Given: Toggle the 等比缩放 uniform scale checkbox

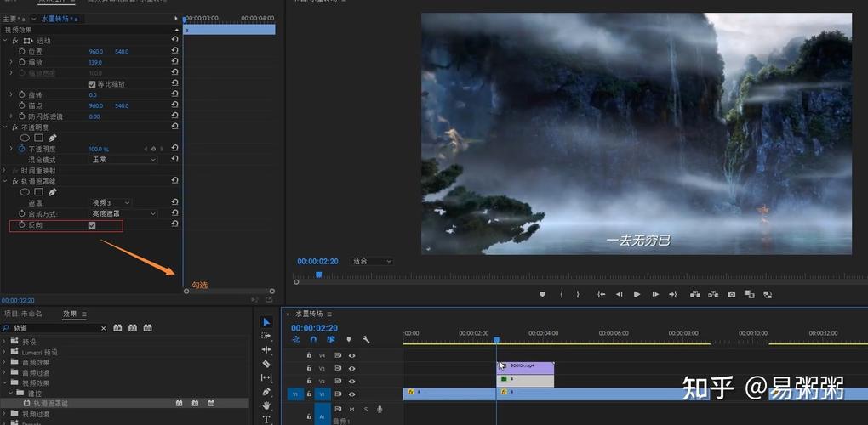Looking at the screenshot, I should click(x=92, y=84).
